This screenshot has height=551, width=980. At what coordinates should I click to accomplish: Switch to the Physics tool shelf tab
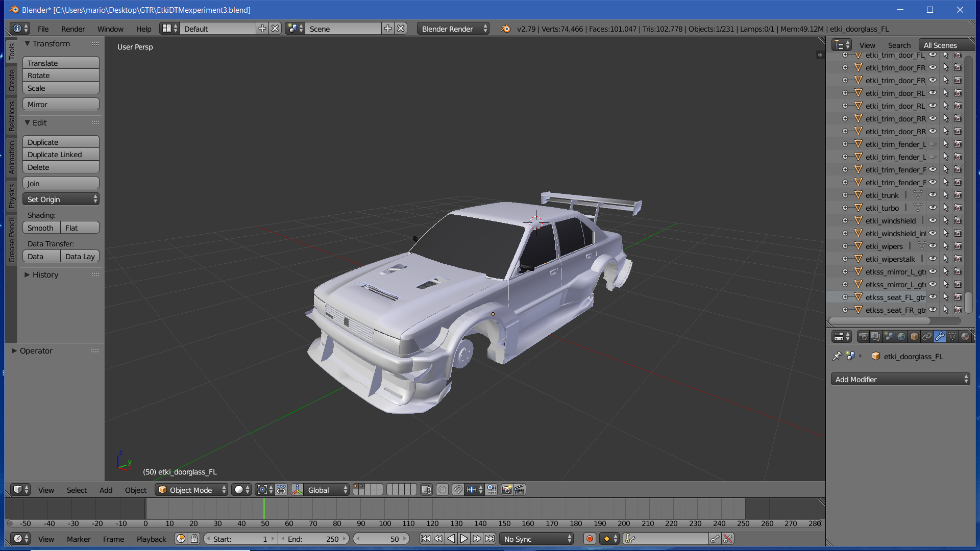[12, 196]
